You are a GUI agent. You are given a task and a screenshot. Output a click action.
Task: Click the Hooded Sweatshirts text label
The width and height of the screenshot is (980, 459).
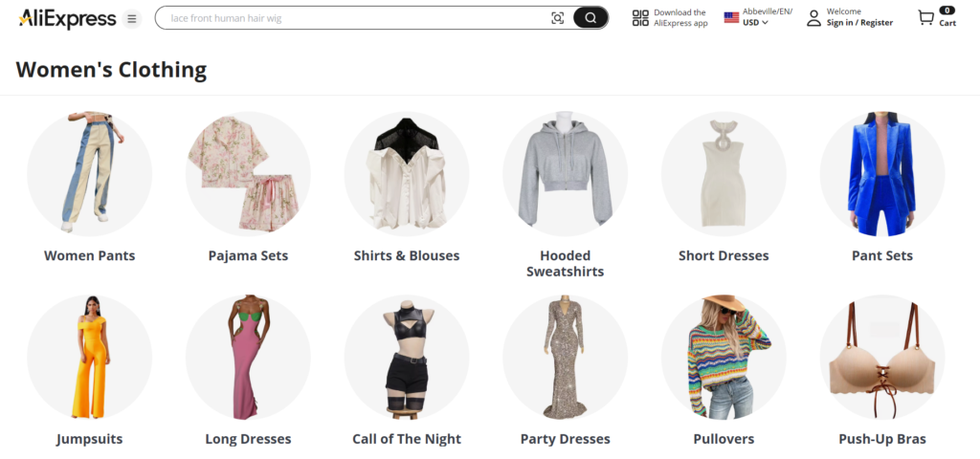pos(565,264)
